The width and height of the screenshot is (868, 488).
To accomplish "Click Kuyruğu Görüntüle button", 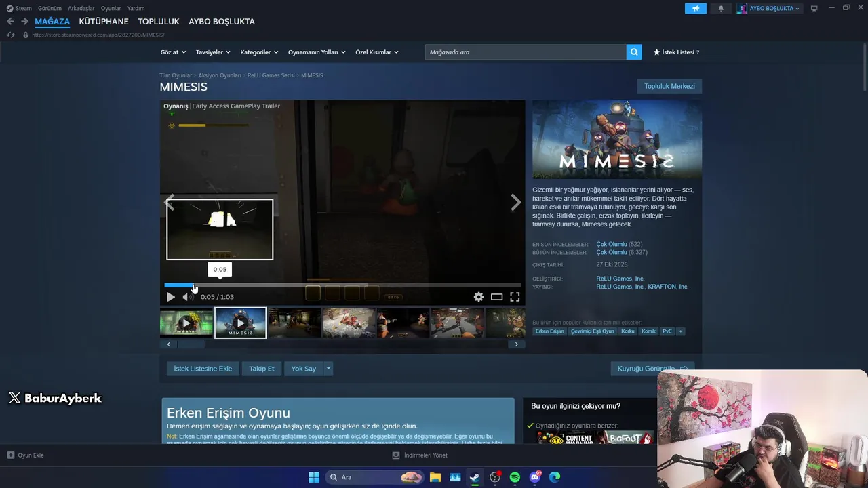I will point(652,369).
